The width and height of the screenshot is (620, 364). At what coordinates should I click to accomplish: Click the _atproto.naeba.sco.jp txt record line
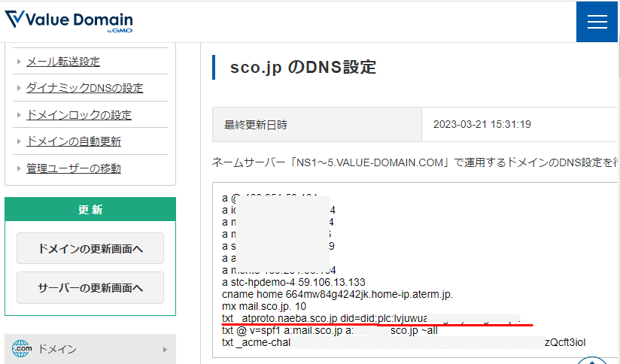(x=370, y=318)
